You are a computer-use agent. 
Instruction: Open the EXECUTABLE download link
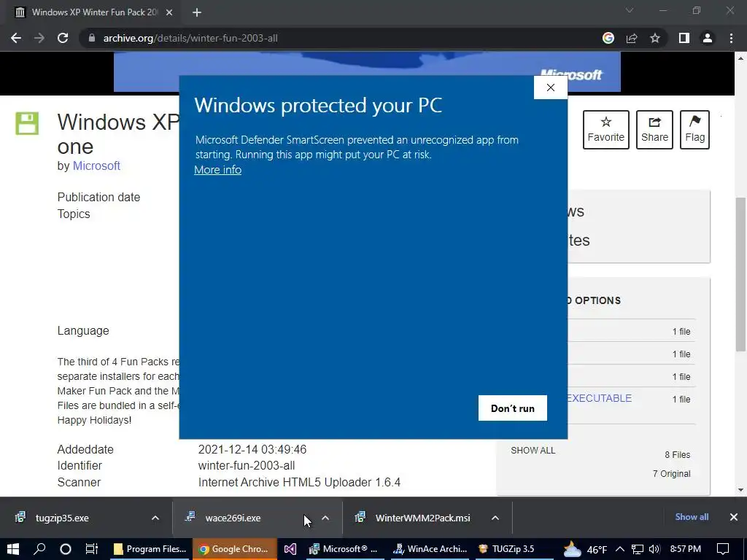[599, 399]
